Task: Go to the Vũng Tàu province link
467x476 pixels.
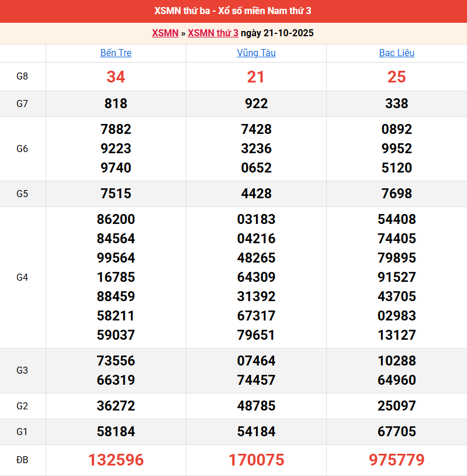Action: click(x=256, y=53)
